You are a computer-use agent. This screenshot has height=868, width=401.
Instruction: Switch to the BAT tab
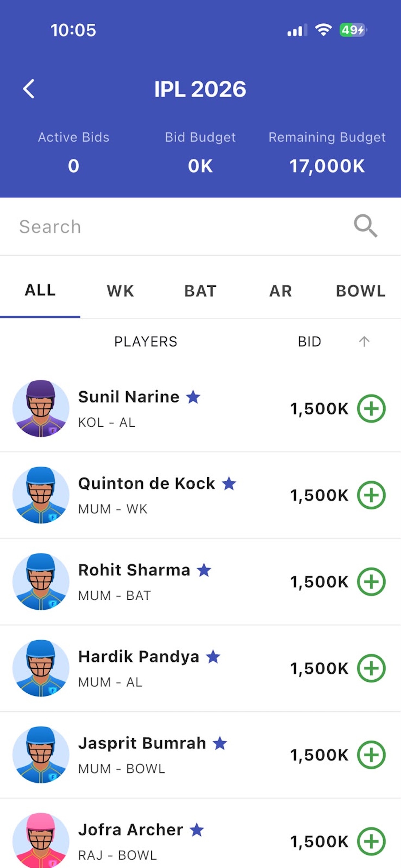coord(200,291)
